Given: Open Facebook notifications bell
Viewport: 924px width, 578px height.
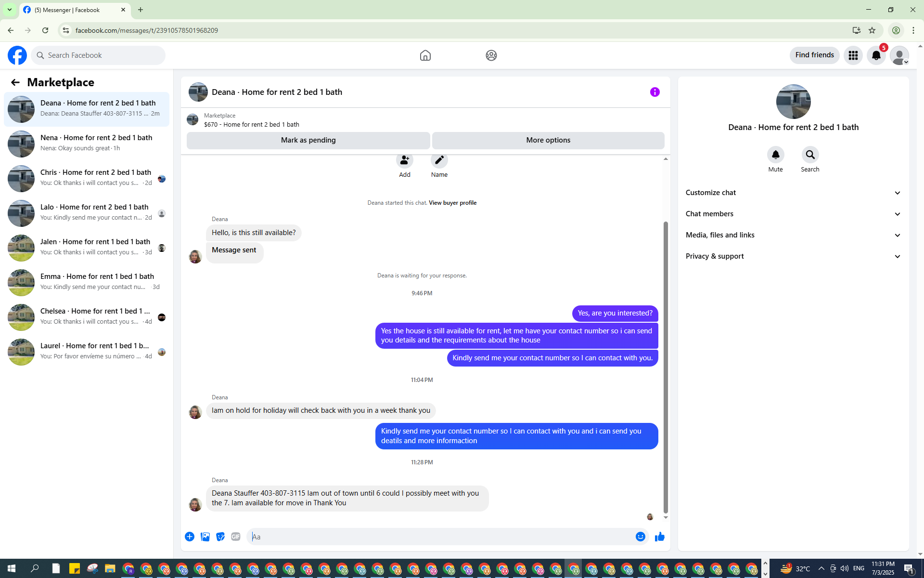Looking at the screenshot, I should 876,55.
